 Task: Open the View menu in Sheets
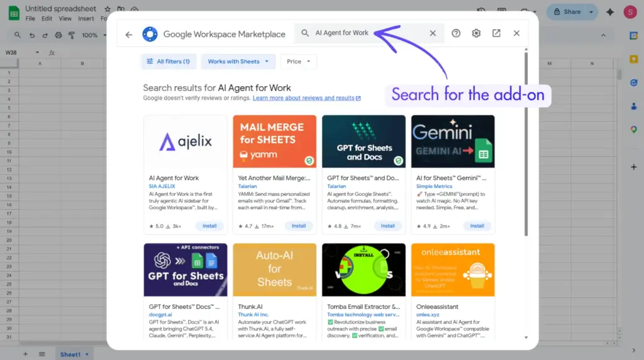65,18
